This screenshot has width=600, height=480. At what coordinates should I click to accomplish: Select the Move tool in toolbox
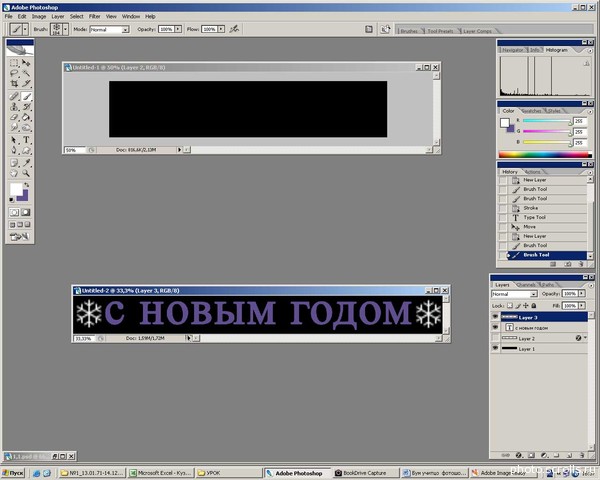[26, 63]
